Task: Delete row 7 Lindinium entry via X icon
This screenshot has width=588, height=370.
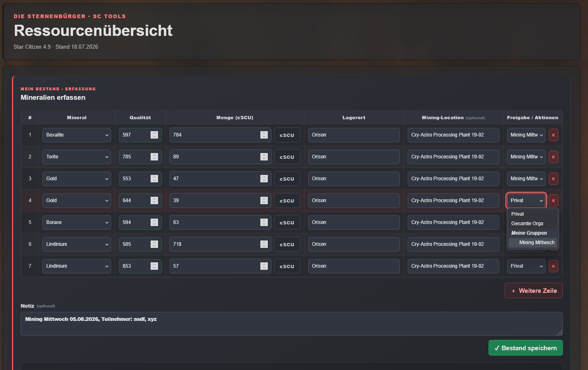Action: click(x=553, y=266)
